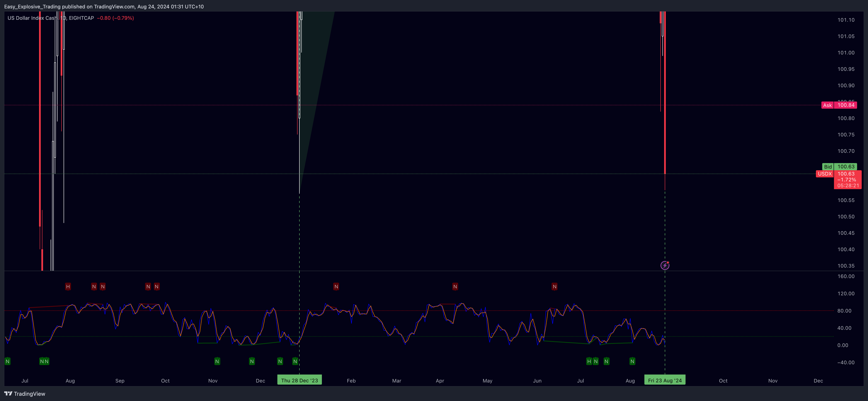The width and height of the screenshot is (868, 401).
Task: Click the 101.10 price axis label
Action: [846, 20]
